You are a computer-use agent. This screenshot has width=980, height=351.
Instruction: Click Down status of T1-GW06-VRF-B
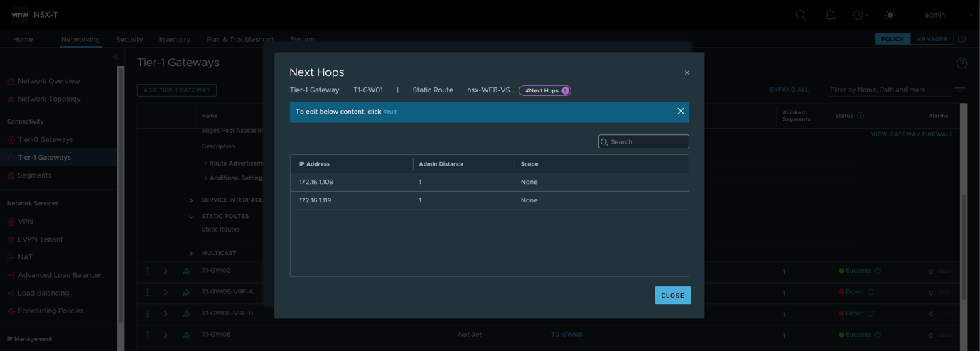[854, 313]
